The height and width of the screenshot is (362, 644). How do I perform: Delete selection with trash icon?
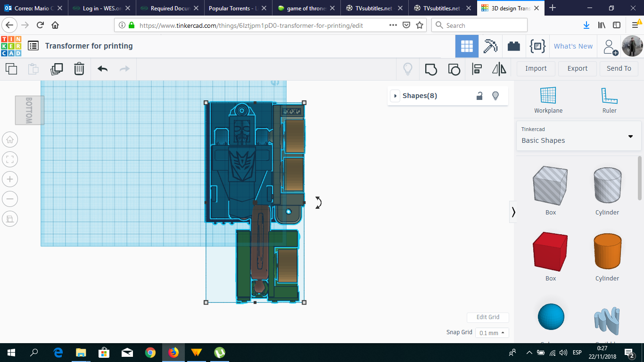(x=79, y=69)
